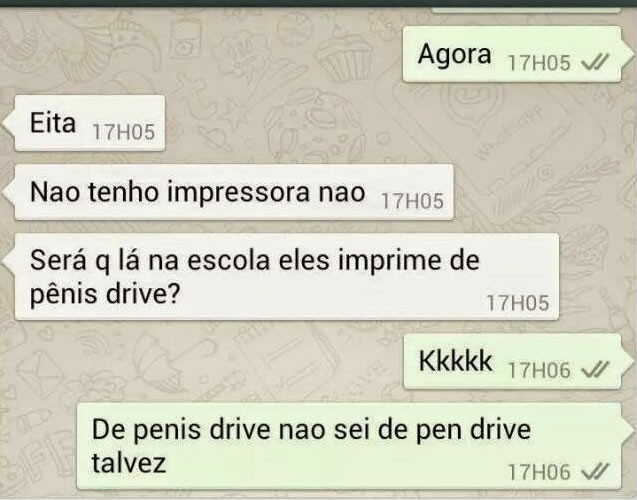Tap 17H06 timestamp on 'talvez' message
The width and height of the screenshot is (637, 500).
tap(540, 472)
